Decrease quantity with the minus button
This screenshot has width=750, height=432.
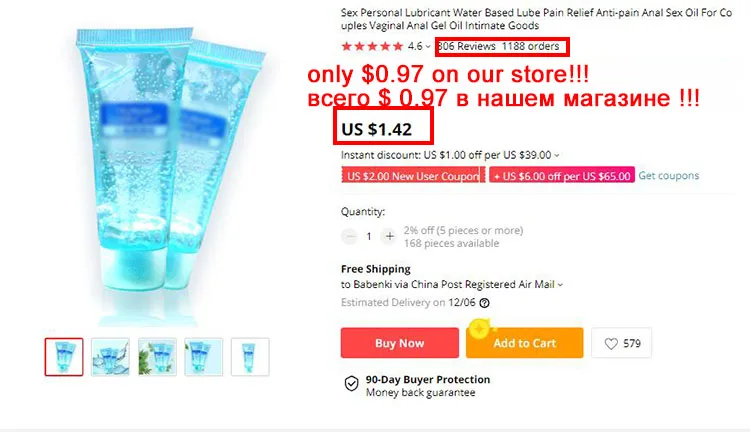tap(350, 236)
